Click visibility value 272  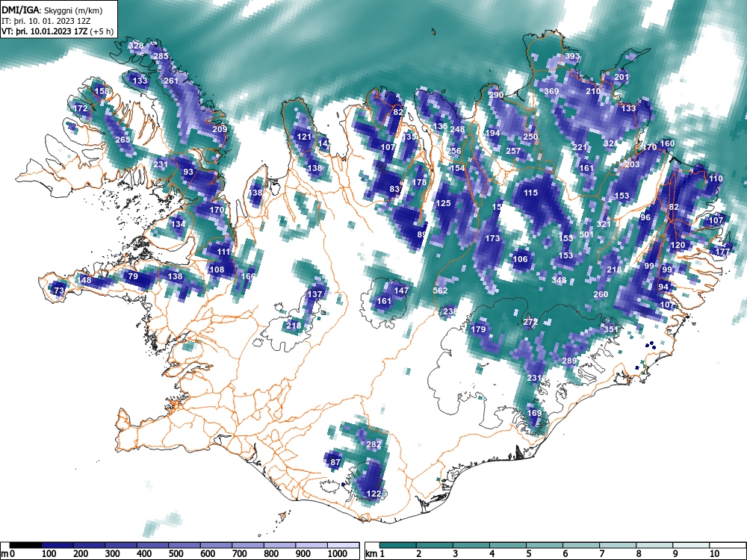(x=530, y=321)
